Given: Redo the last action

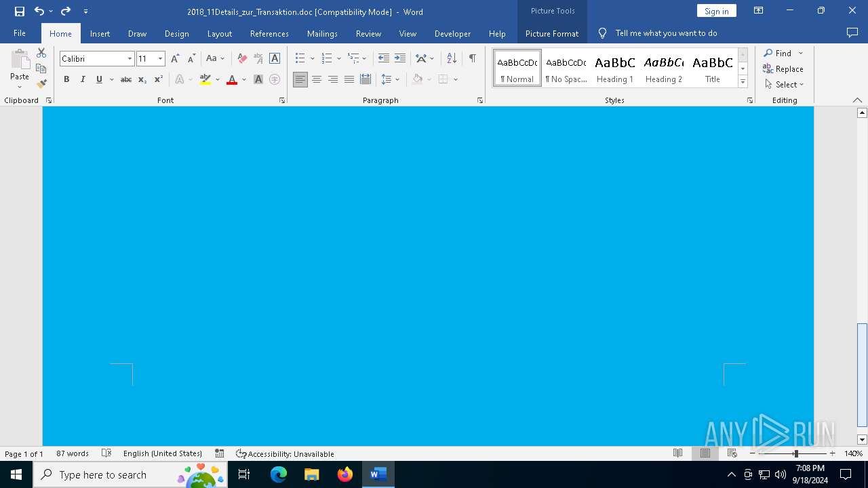Looking at the screenshot, I should click(x=66, y=11).
